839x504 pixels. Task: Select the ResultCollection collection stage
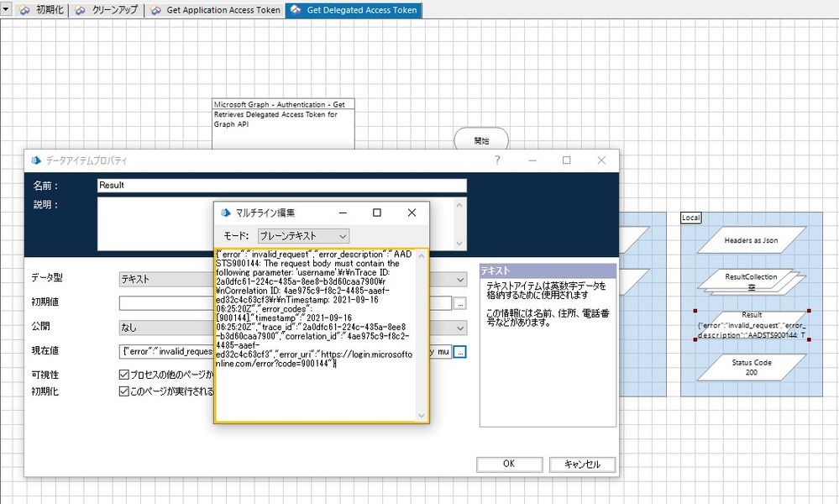click(751, 281)
